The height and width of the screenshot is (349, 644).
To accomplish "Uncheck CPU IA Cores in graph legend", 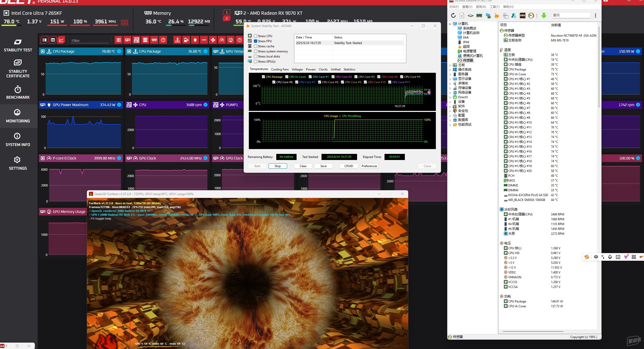I will 287,77.
